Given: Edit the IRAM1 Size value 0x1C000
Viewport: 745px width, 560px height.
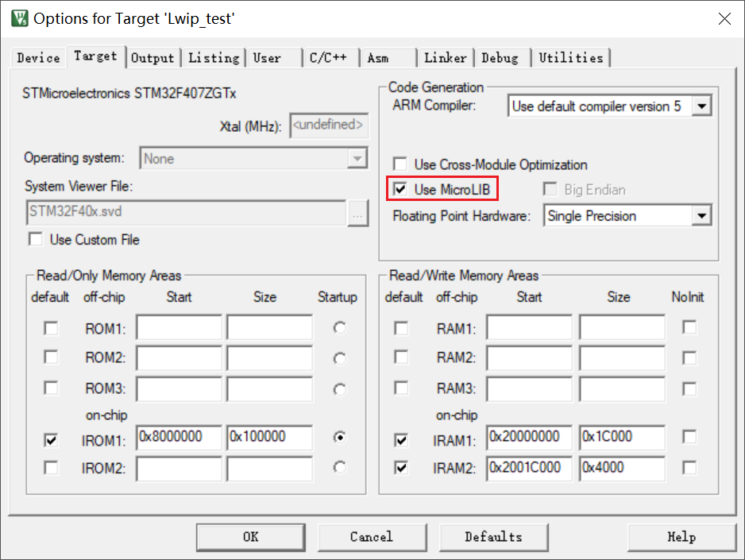Looking at the screenshot, I should pos(623,438).
